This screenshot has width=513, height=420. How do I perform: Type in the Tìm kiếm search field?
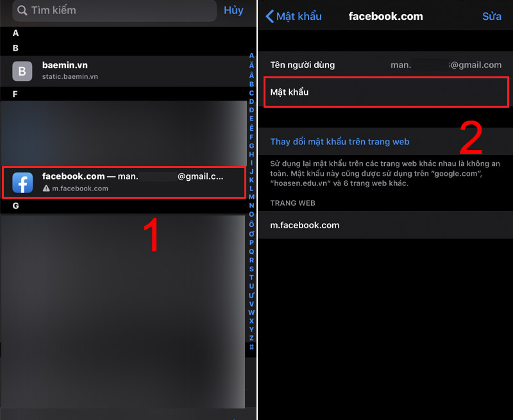[115, 10]
